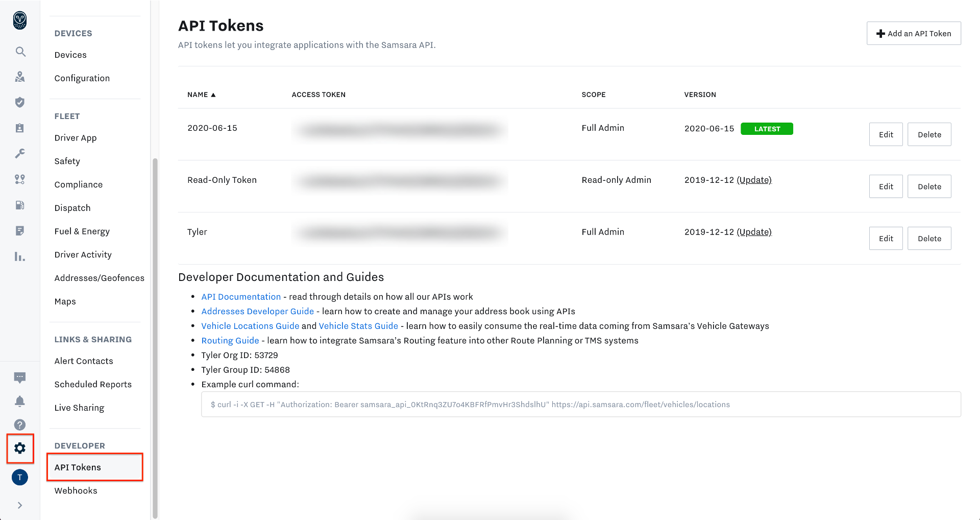The width and height of the screenshot is (980, 520).
Task: Open the settings gear icon
Action: coord(20,448)
